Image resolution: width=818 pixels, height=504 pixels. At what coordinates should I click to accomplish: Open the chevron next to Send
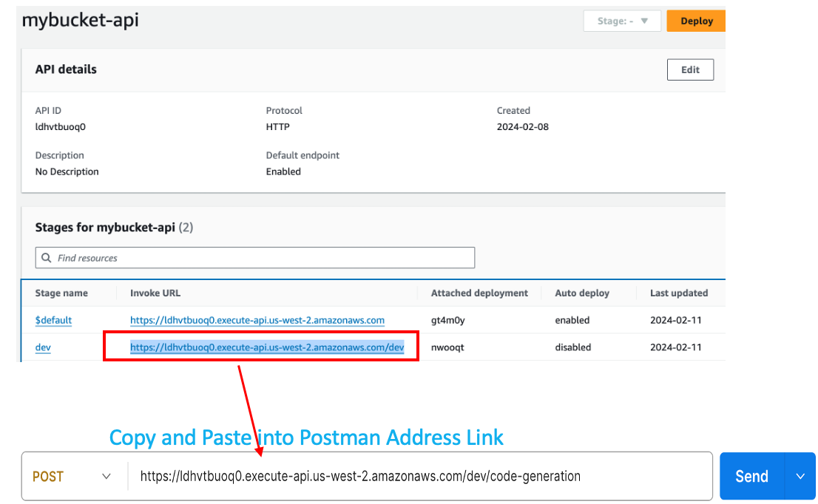point(800,477)
